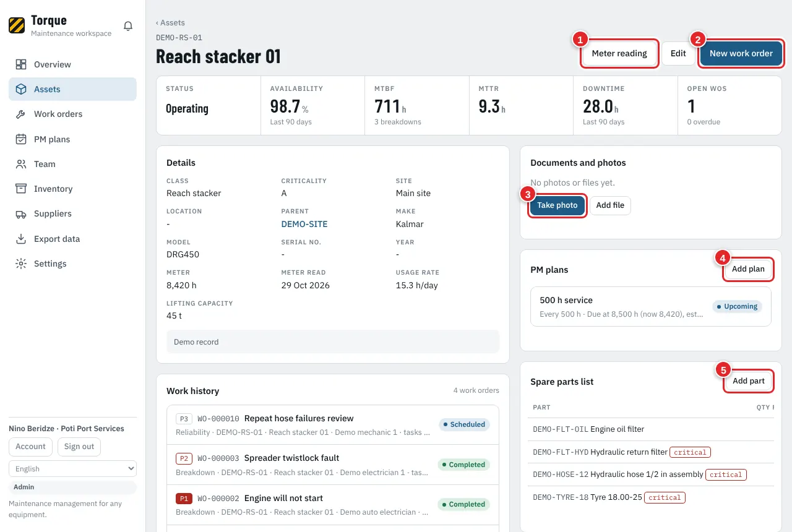The width and height of the screenshot is (792, 532).
Task: Click the Assets cube icon
Action: [x=21, y=89]
